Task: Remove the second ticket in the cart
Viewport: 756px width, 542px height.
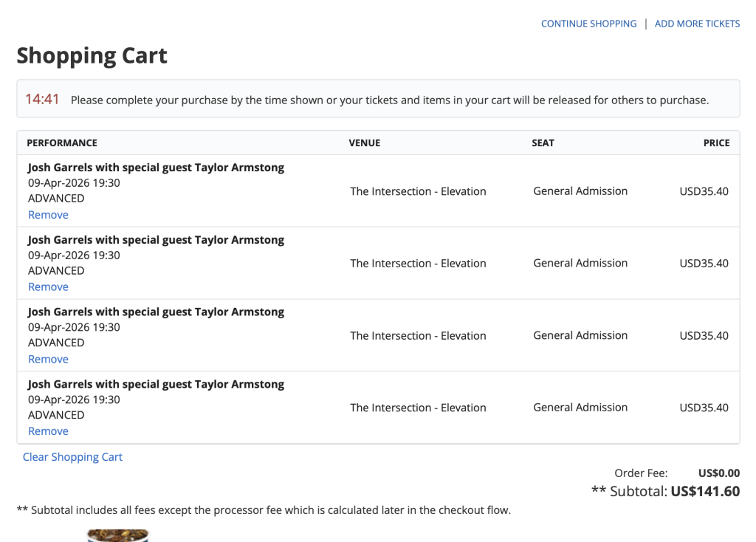Action: [48, 287]
